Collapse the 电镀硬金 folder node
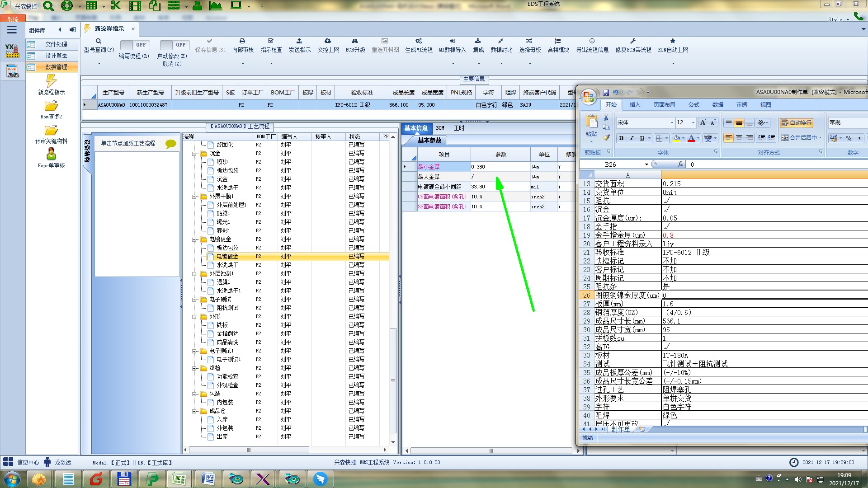 [x=194, y=239]
